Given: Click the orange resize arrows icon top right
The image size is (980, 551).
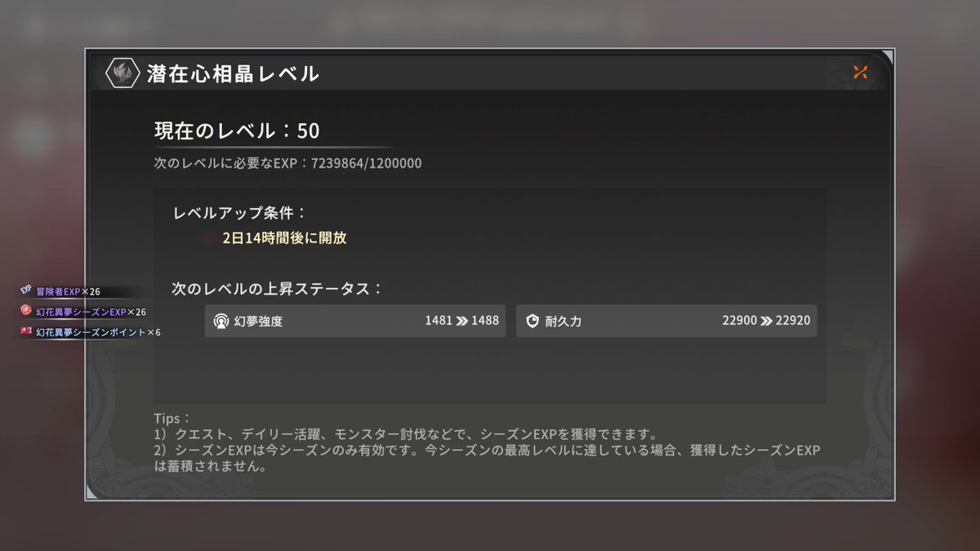Looking at the screenshot, I should tap(859, 72).
